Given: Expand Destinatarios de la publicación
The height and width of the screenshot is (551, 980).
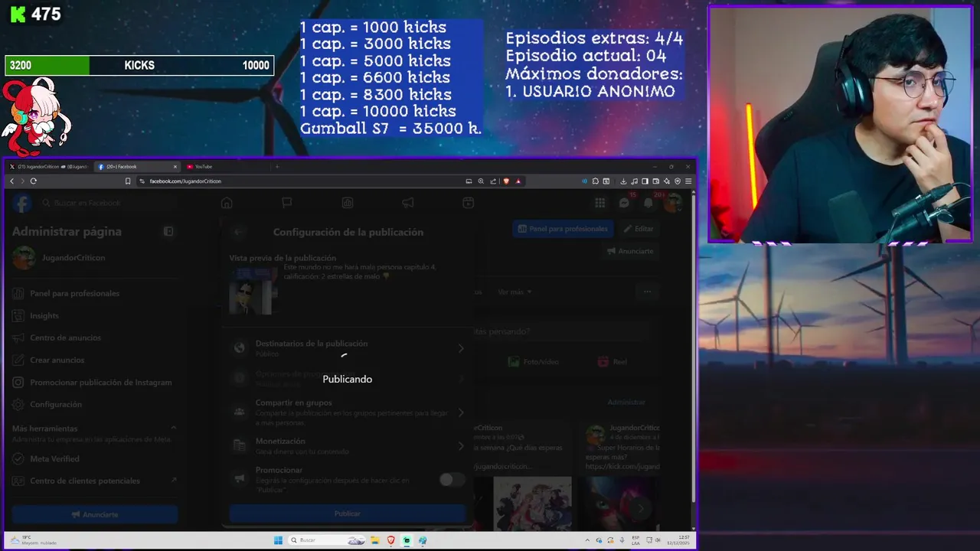Looking at the screenshot, I should [348, 348].
